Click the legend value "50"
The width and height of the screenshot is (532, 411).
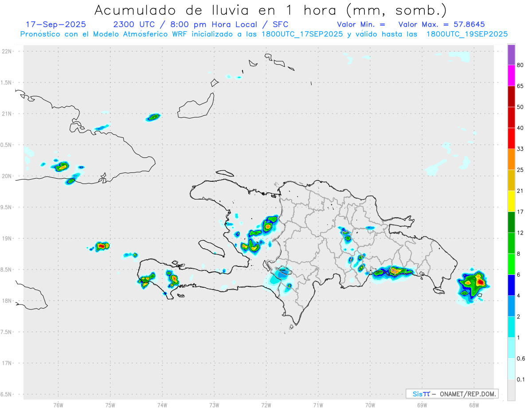point(520,107)
